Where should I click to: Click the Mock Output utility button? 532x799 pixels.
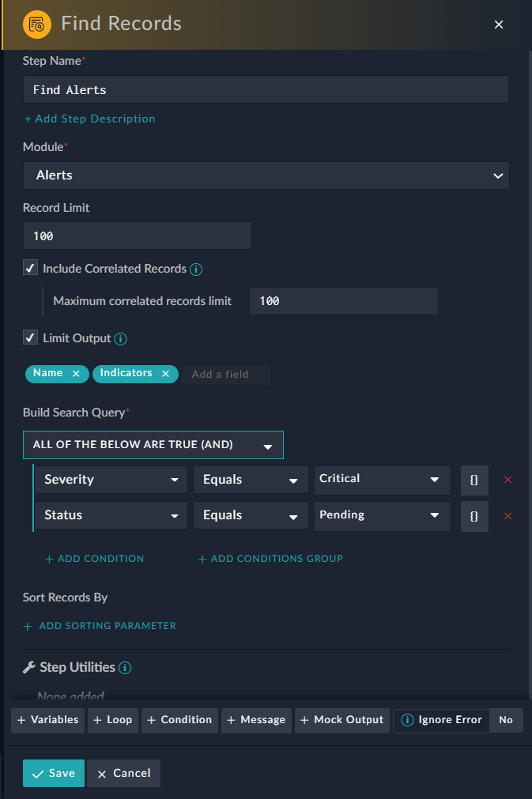point(341,720)
